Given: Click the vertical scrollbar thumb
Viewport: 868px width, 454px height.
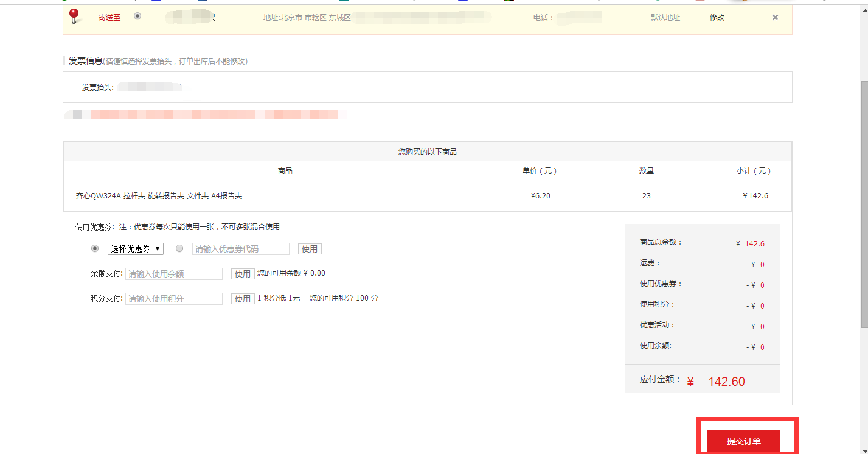Looking at the screenshot, I should click(x=863, y=204).
